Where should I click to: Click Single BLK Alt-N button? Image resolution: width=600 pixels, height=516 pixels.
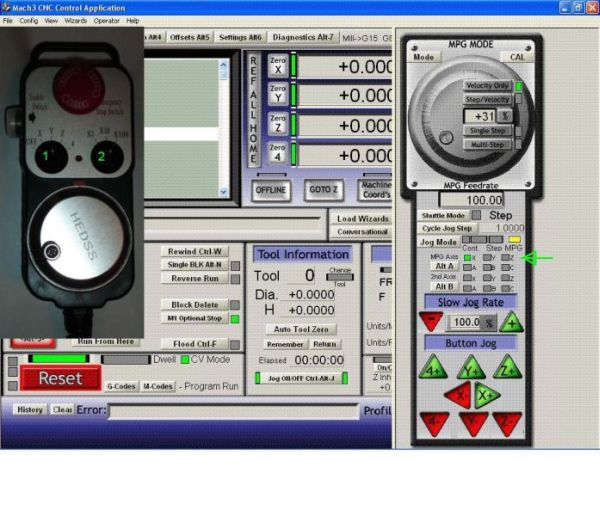(194, 265)
